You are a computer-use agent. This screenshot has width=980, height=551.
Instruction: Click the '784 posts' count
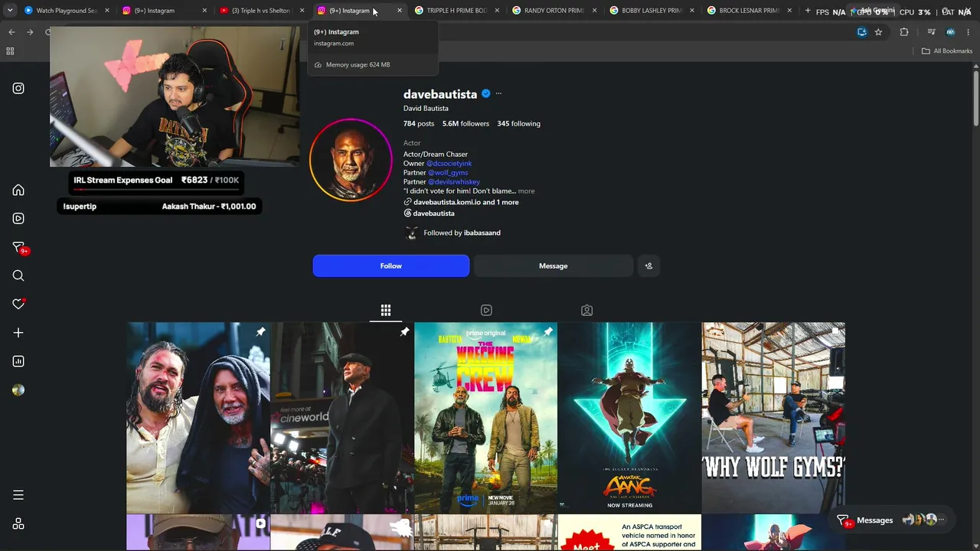click(419, 124)
